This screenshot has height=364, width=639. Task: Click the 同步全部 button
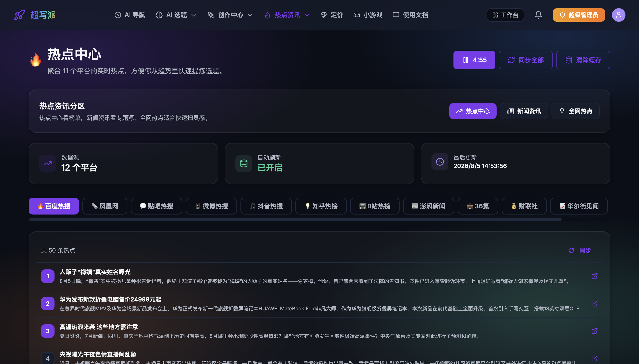pos(525,60)
